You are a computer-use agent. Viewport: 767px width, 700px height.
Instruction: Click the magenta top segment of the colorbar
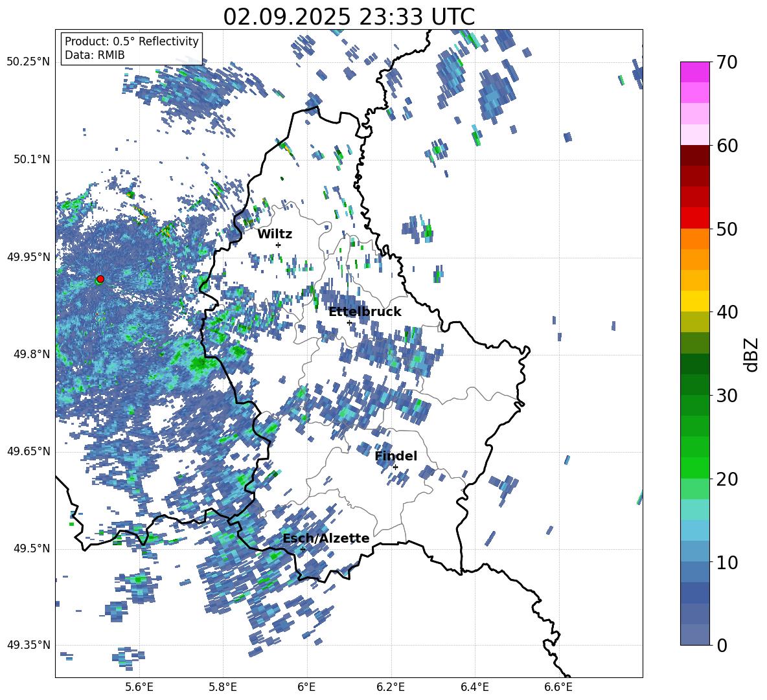[x=694, y=72]
